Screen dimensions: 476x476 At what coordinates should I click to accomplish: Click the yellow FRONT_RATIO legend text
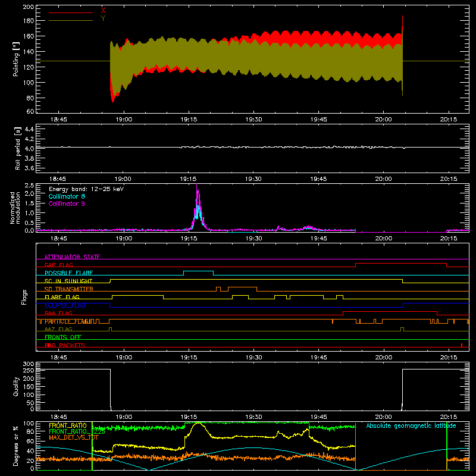pyautogui.click(x=68, y=425)
